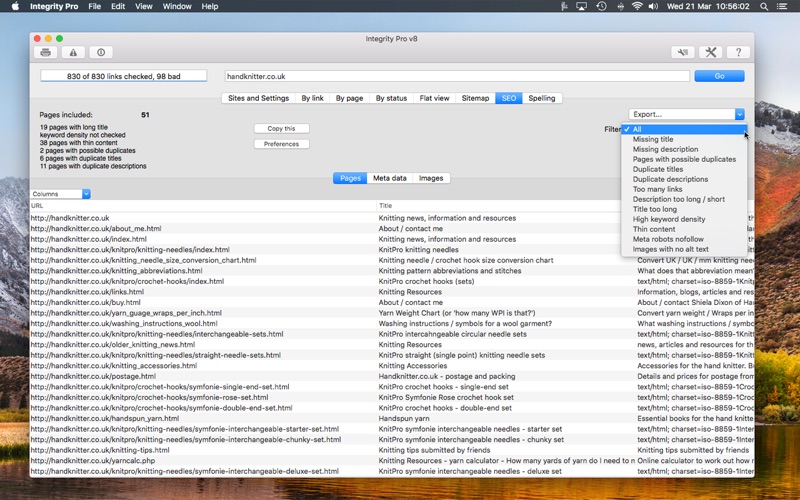
Task: Click the Copy this button
Action: coord(282,129)
